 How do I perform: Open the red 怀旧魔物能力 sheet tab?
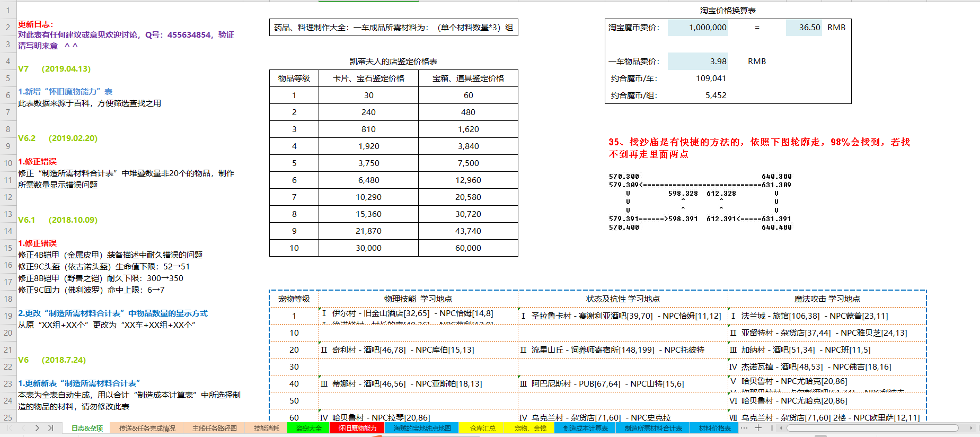(x=357, y=428)
